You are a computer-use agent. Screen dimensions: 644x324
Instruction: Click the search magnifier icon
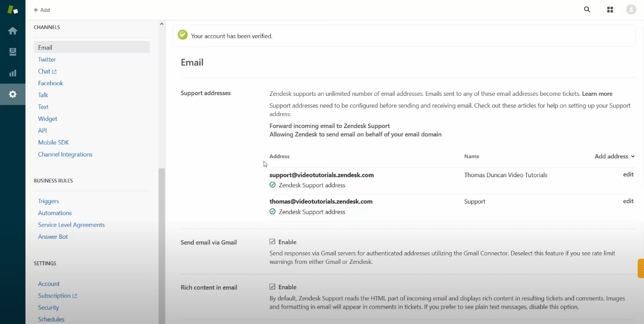(x=587, y=10)
